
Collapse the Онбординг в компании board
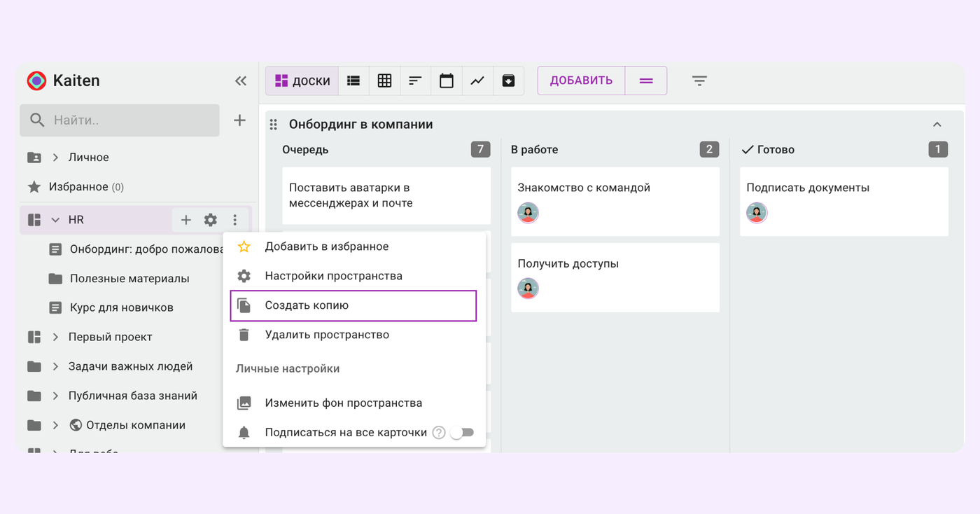coord(937,125)
